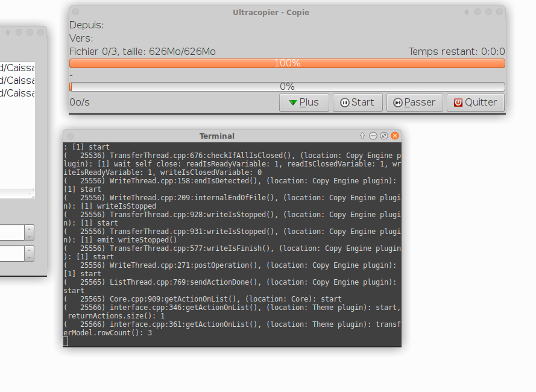Click the lower spin box up arrow

pos(30,250)
